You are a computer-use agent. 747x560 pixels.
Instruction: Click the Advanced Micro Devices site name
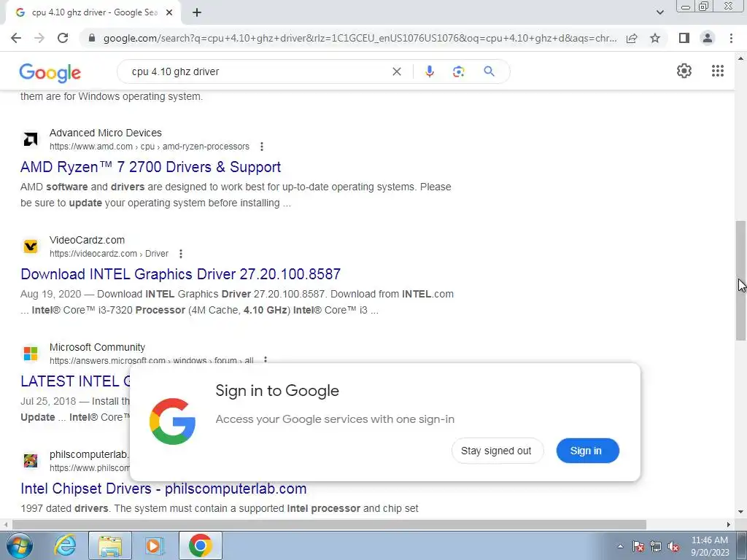(105, 133)
